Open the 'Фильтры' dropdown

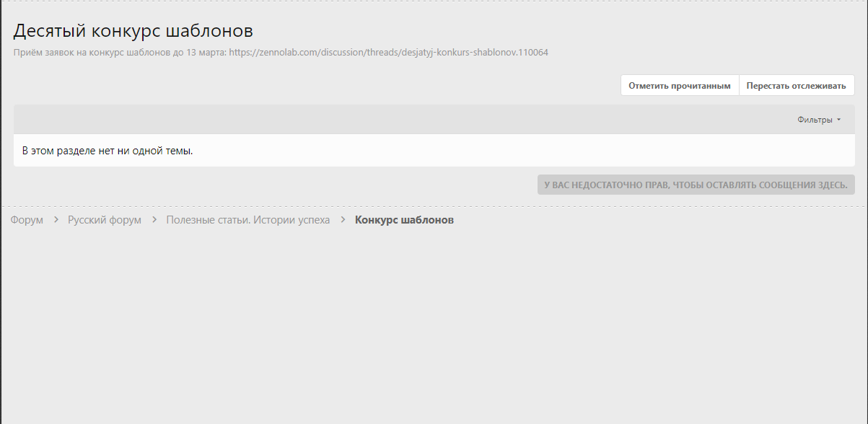click(819, 120)
